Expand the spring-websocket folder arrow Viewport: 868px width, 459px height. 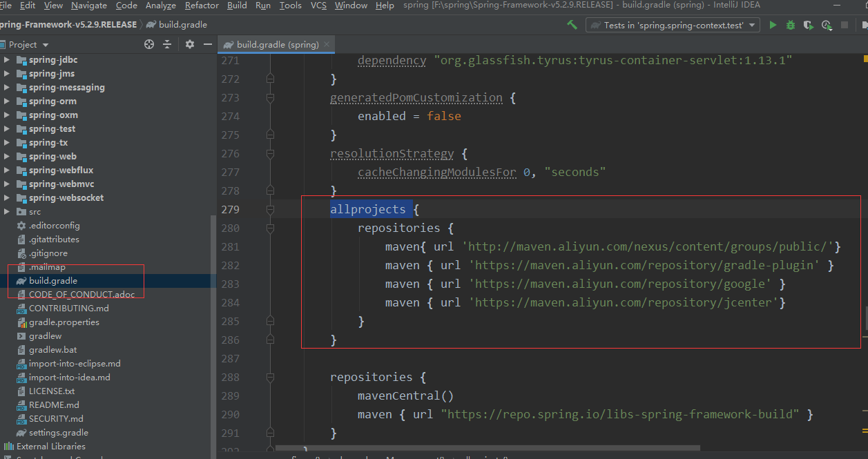tap(8, 198)
